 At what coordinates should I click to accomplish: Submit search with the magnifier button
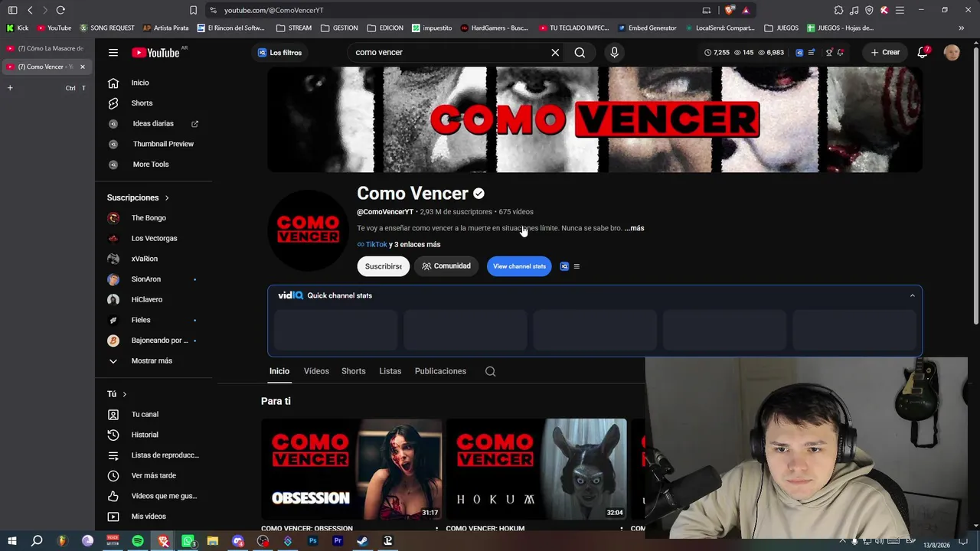click(x=580, y=53)
